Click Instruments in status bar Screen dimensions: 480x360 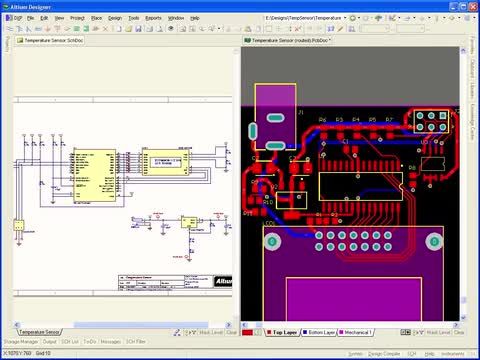(453, 354)
